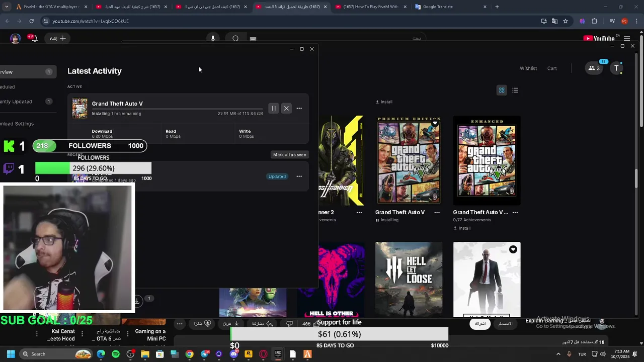Open options for Ghostrunner 2 tile
Screen dimensions: 644x362
(x=359, y=212)
